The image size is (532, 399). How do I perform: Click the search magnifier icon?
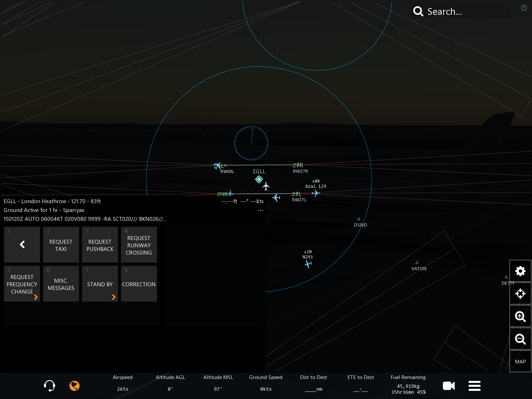[x=418, y=11]
